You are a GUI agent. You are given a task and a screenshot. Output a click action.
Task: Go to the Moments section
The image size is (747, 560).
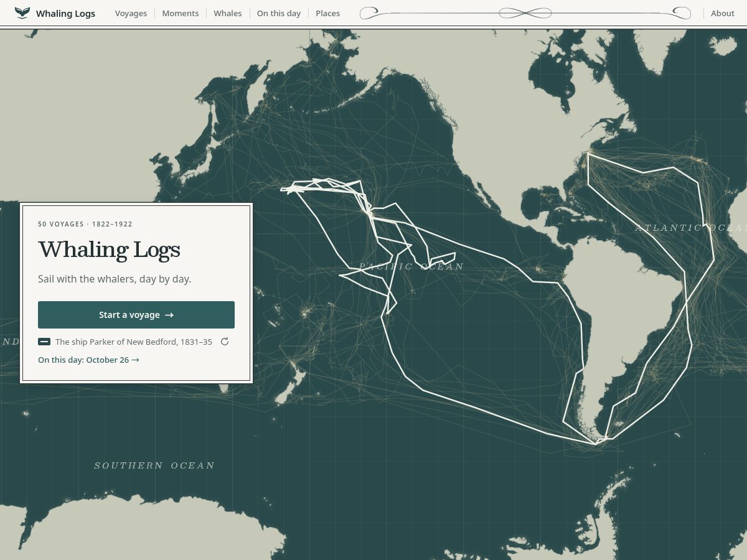click(x=181, y=13)
